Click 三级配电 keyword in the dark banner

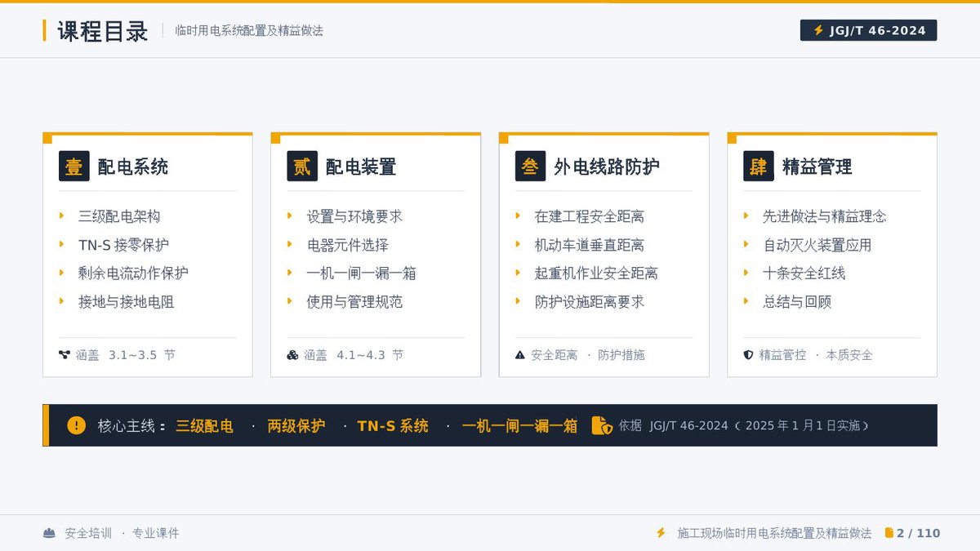click(x=204, y=426)
